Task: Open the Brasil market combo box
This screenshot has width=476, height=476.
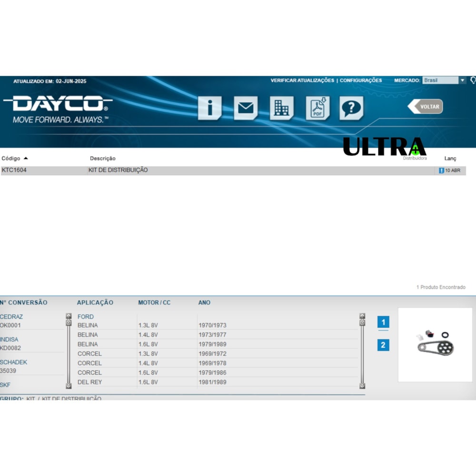Action: 444,80
